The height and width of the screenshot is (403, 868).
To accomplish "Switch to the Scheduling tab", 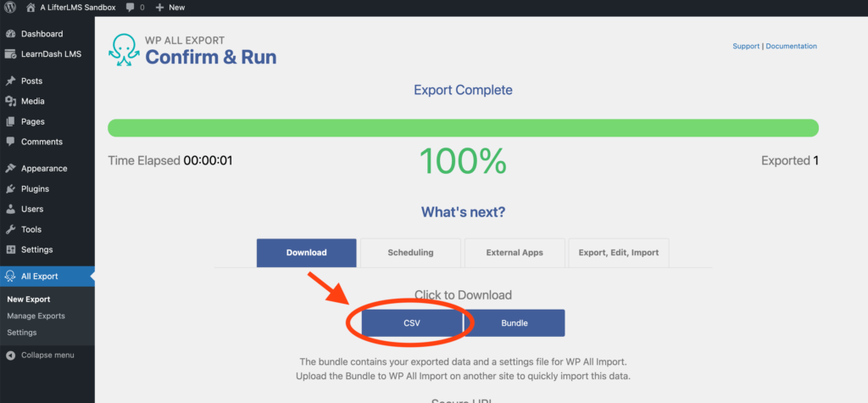I will click(x=410, y=253).
